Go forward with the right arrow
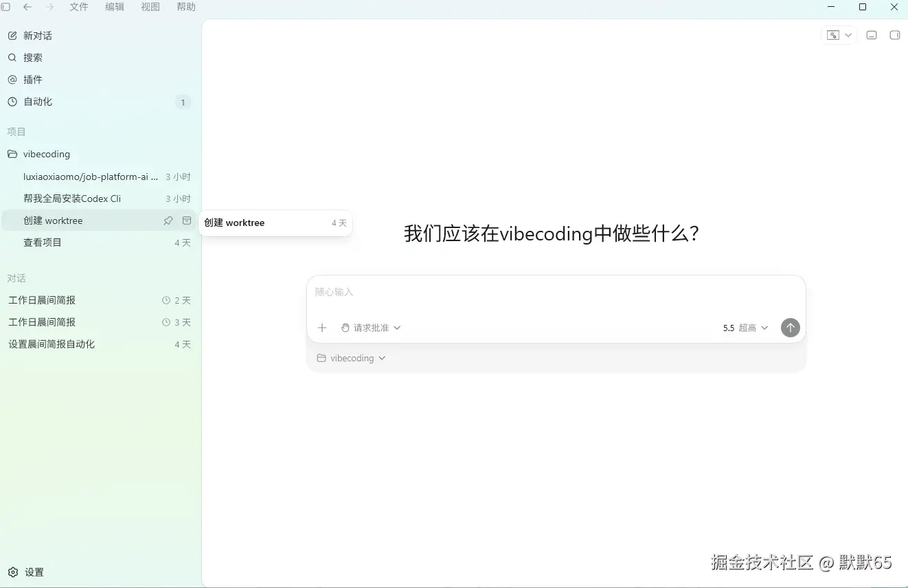 click(x=49, y=7)
